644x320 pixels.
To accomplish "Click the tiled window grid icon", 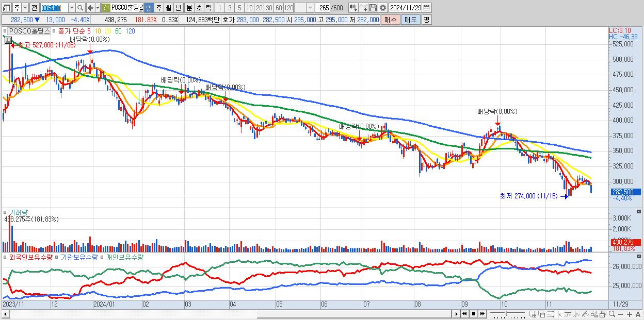I will [533, 314].
